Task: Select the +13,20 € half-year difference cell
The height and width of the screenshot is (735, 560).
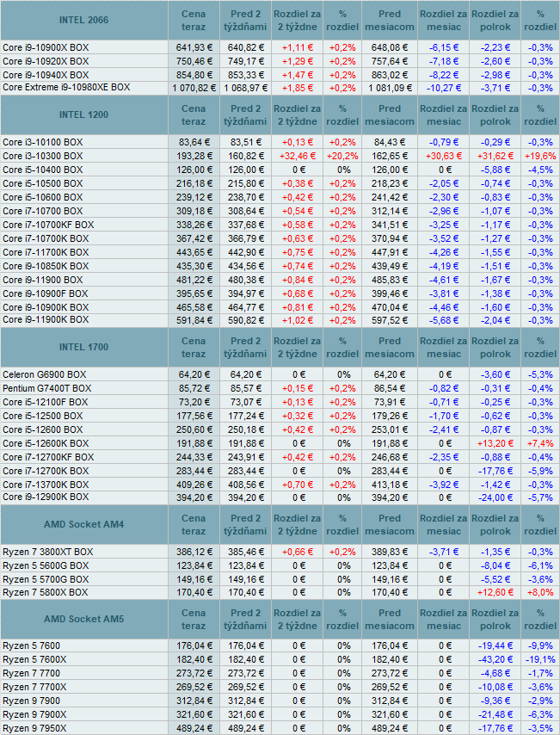Action: 495,443
